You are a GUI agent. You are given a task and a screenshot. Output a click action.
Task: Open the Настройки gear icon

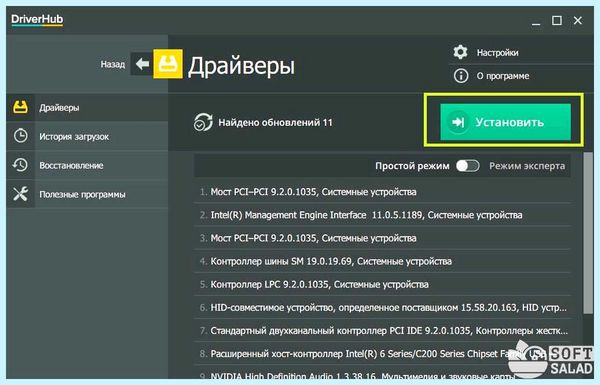pos(460,52)
